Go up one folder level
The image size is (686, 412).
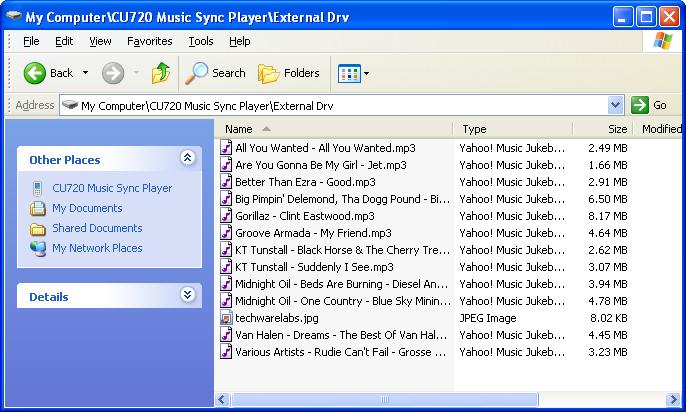point(161,73)
